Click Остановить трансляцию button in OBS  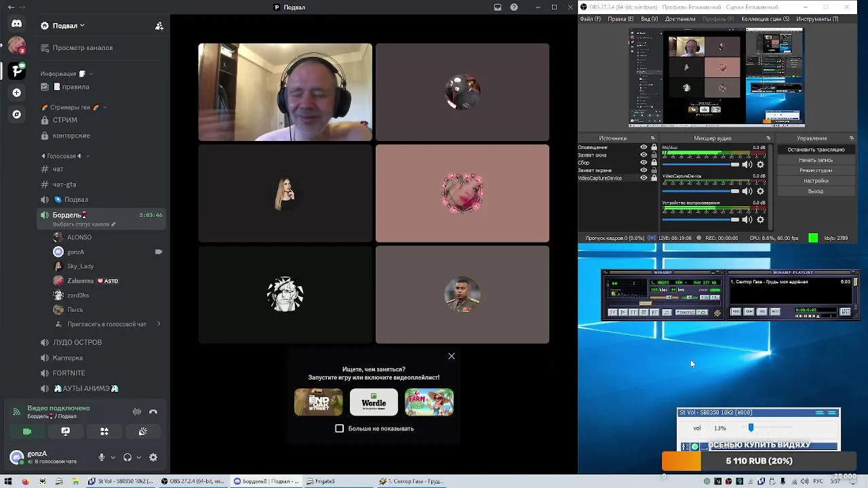point(816,150)
